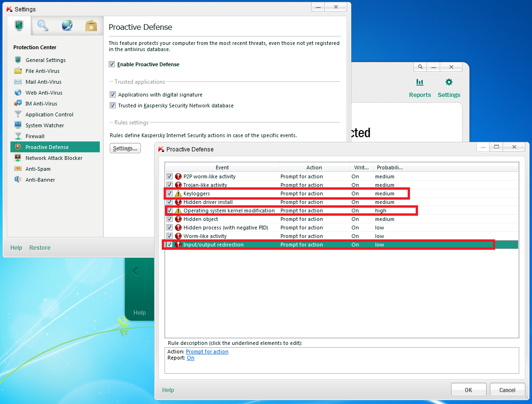Toggle Applications with digital signature checkbox

113,95
